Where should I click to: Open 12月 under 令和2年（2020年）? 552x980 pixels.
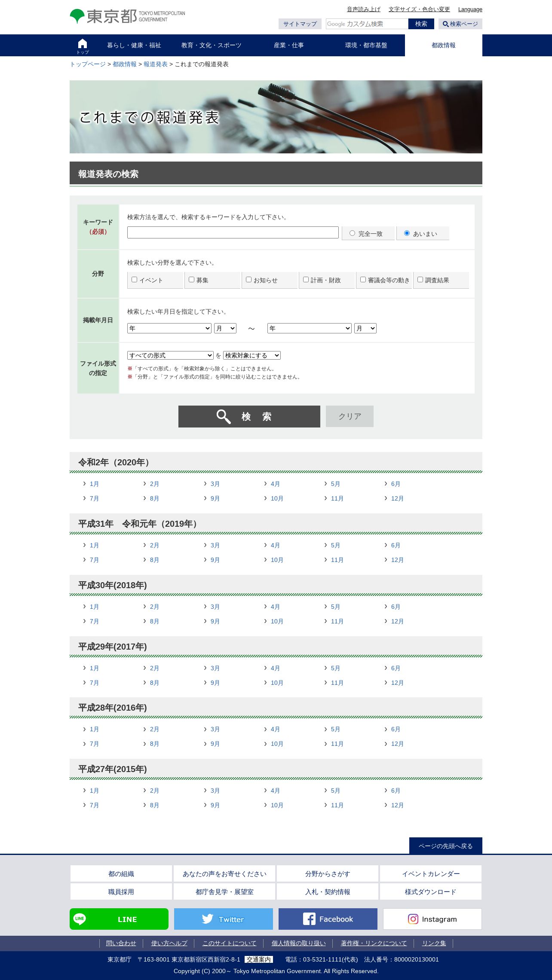tap(397, 498)
